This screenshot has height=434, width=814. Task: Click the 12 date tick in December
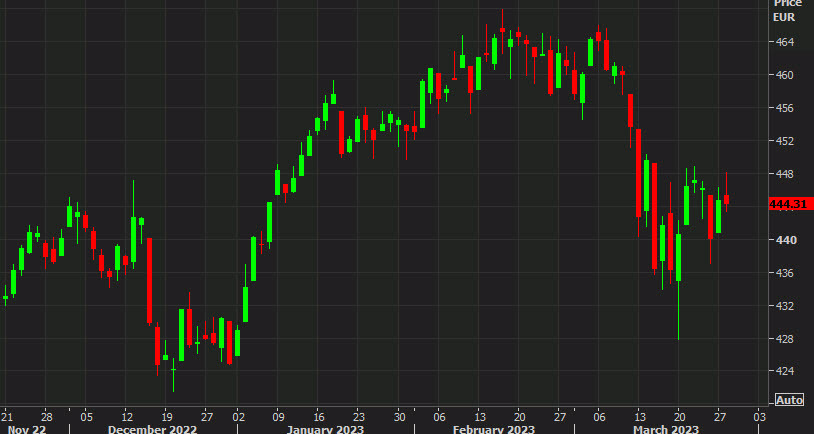[x=127, y=417]
